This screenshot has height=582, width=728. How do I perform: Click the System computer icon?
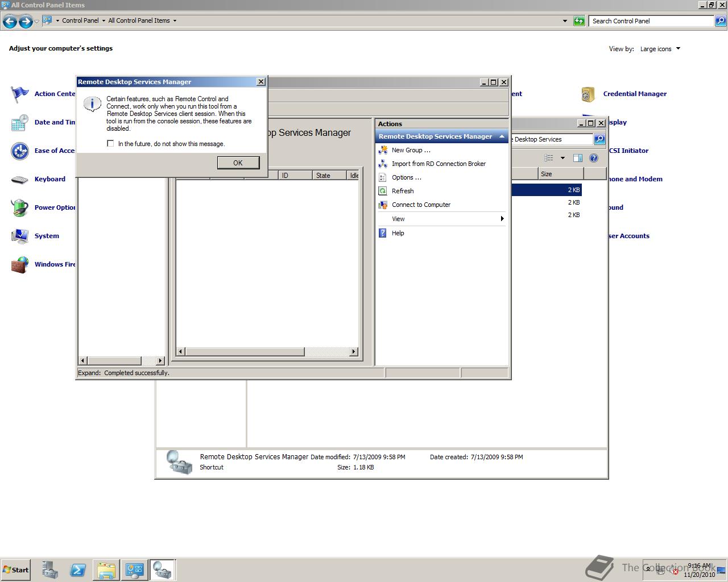click(20, 236)
